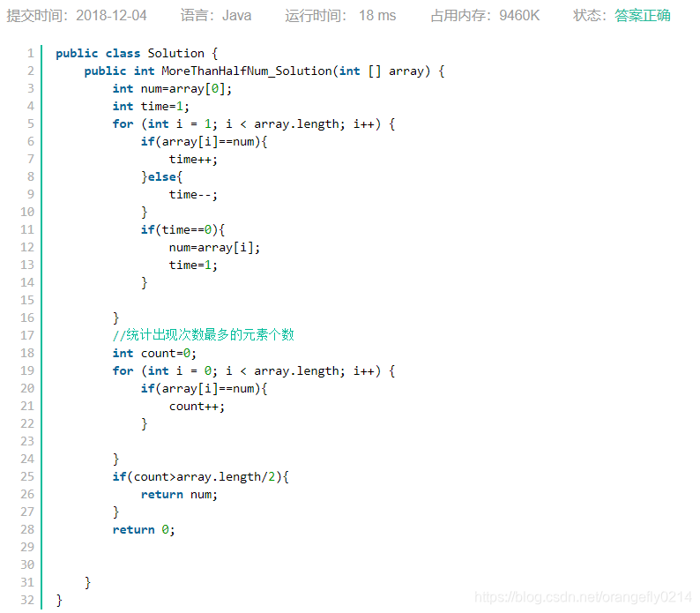Click the 'if(time==0){' line
The image size is (700, 613).
[182, 229]
